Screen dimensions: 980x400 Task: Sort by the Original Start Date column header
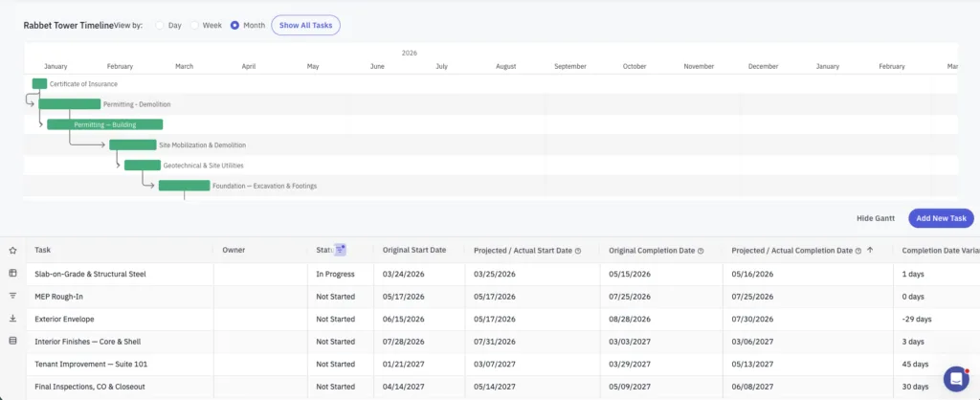(414, 250)
